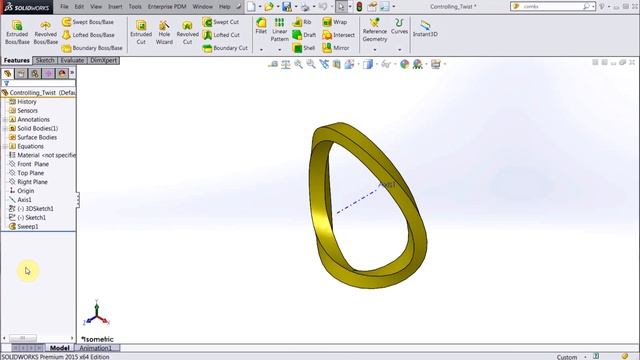This screenshot has width=640, height=360.
Task: Select Axis1 in the feature tree
Action: (x=24, y=200)
